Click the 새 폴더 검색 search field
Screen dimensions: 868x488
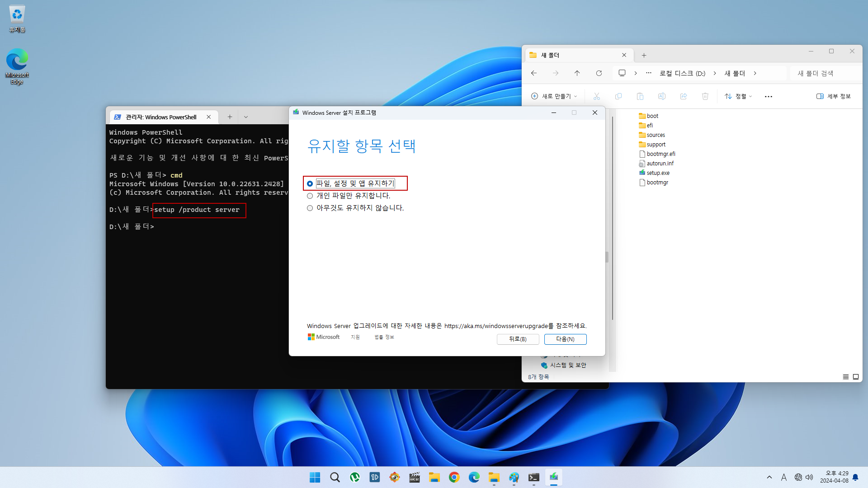(x=825, y=73)
